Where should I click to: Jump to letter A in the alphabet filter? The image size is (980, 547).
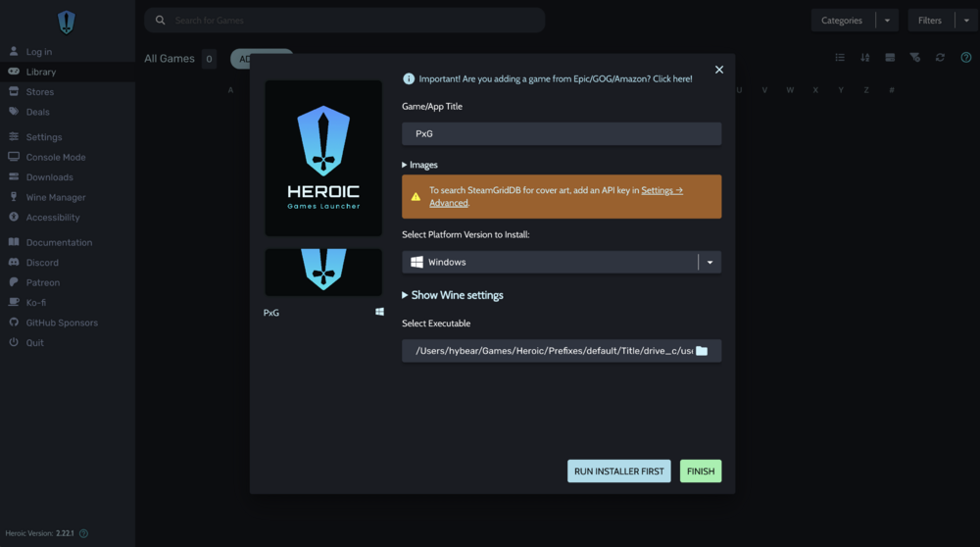230,90
